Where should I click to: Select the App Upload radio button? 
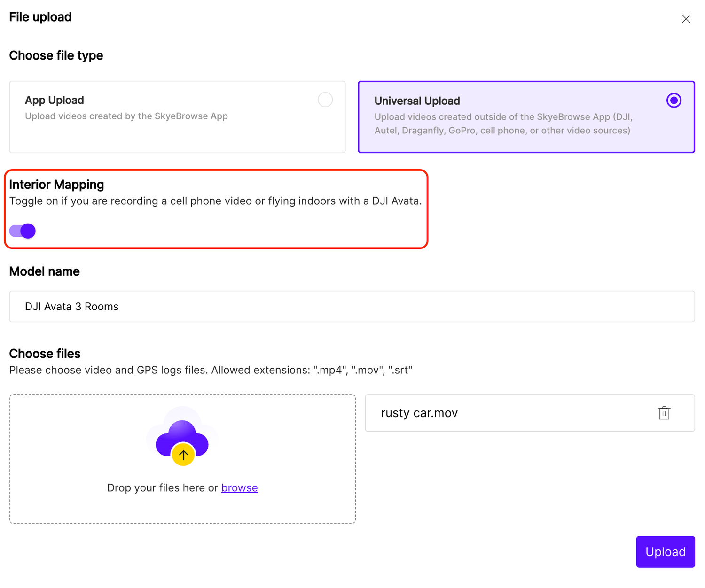325,100
